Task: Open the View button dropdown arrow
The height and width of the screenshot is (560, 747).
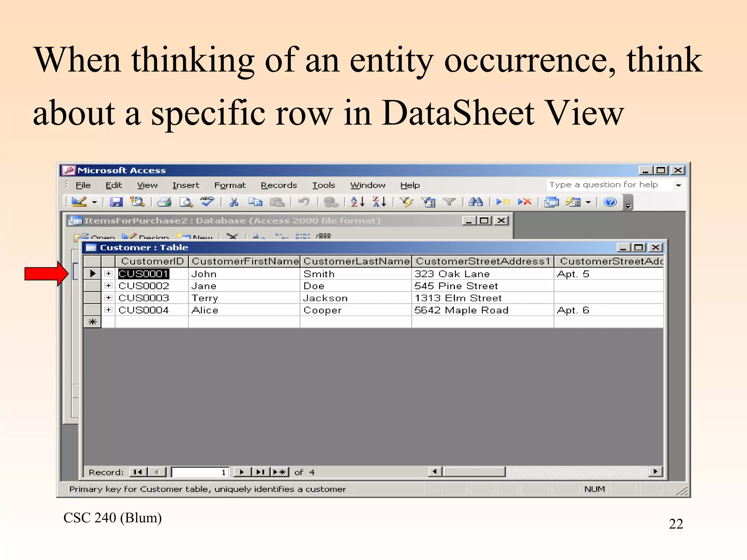Action: [x=94, y=202]
